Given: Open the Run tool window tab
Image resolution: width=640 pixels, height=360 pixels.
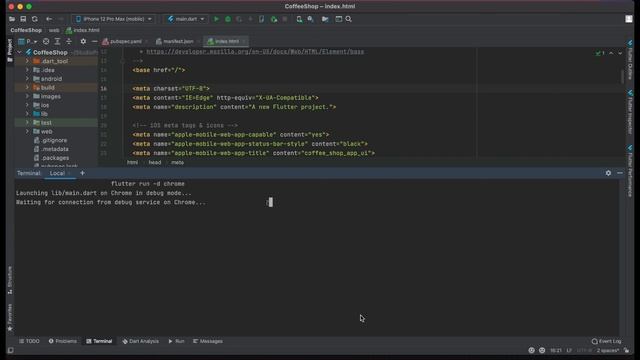Looking at the screenshot, I should click(x=176, y=341).
